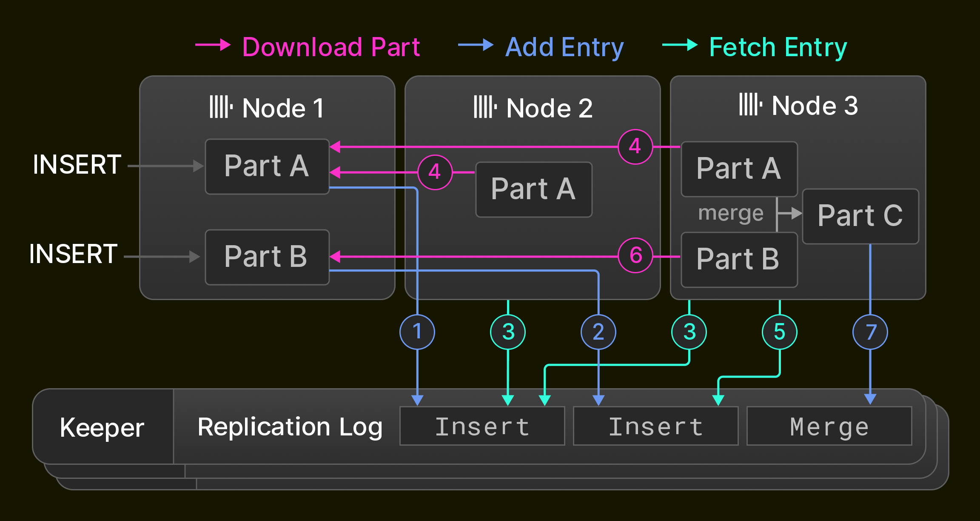
Task: Click the ClickHouse logo beside Node 3
Action: tap(751, 105)
